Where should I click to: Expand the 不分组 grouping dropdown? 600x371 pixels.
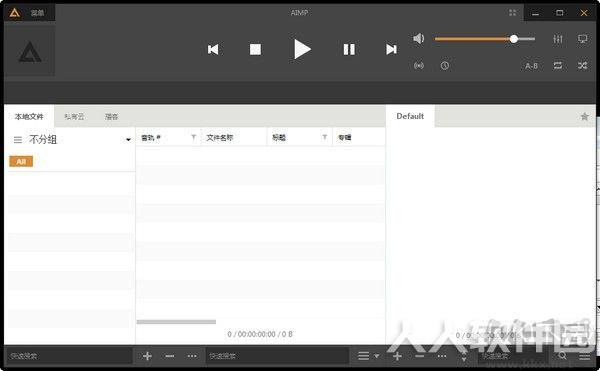128,140
